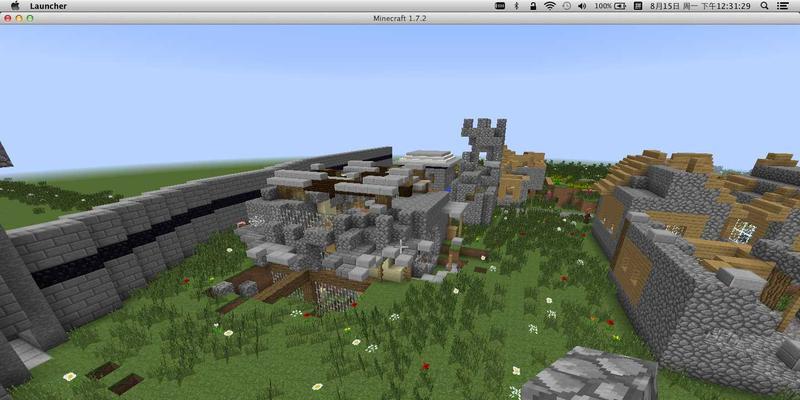The image size is (800, 400).
Task: Open the Bluetooth status menu
Action: coord(516,6)
